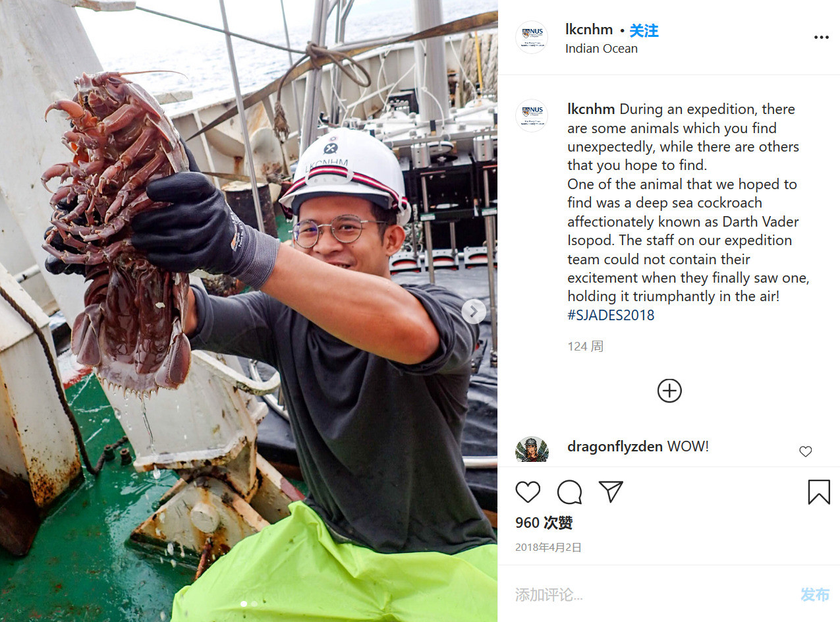The image size is (840, 622).
Task: Open the Indian Ocean location link
Action: pos(602,49)
